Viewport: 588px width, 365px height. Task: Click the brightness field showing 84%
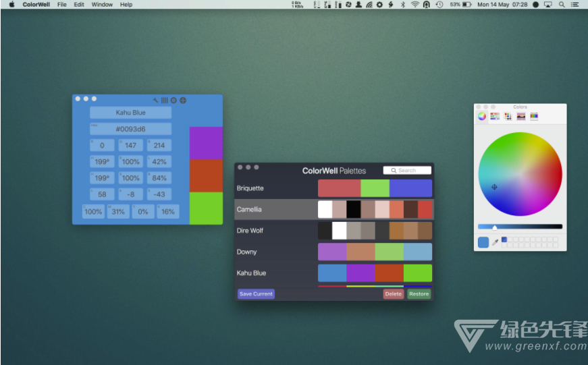coord(159,178)
